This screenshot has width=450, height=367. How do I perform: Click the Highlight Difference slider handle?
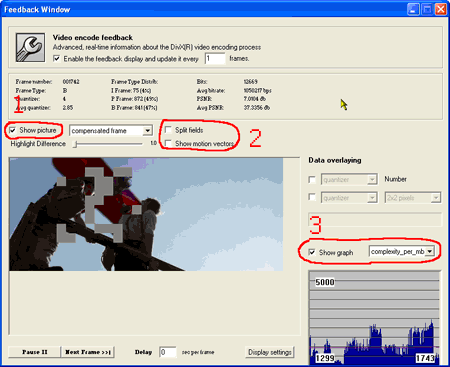click(76, 144)
